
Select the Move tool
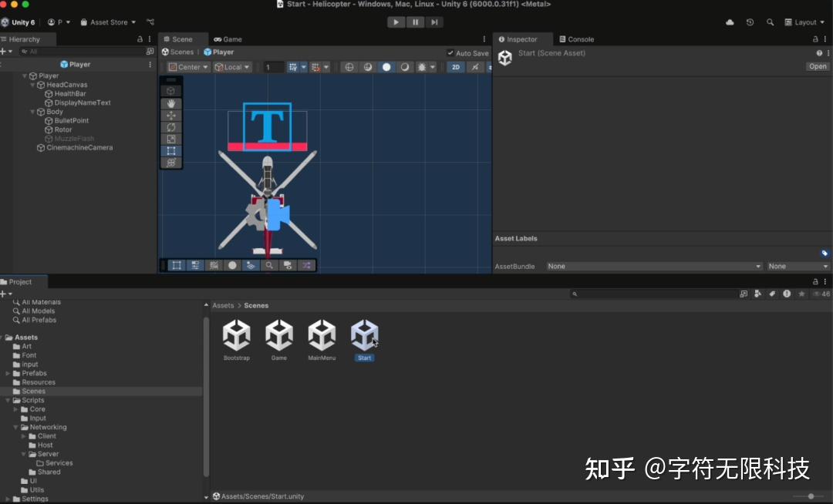171,116
